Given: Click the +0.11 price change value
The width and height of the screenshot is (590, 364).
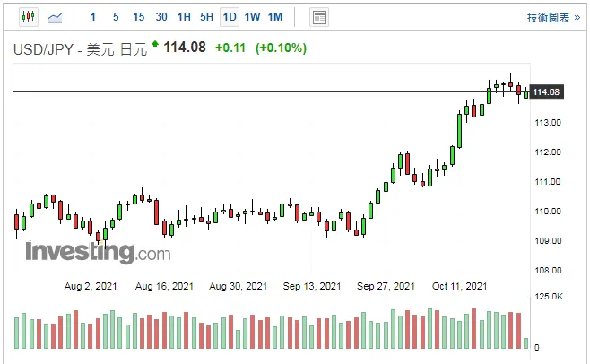Looking at the screenshot, I should pyautogui.click(x=230, y=48).
